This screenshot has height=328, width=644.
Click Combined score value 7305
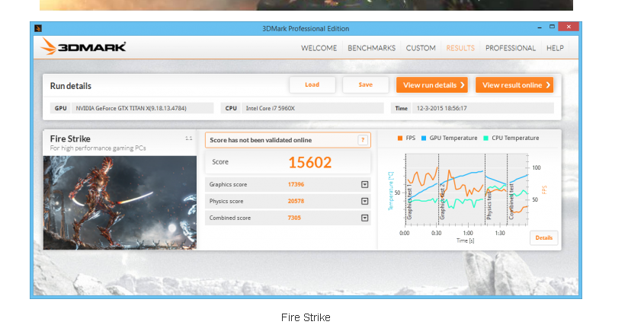[294, 218]
